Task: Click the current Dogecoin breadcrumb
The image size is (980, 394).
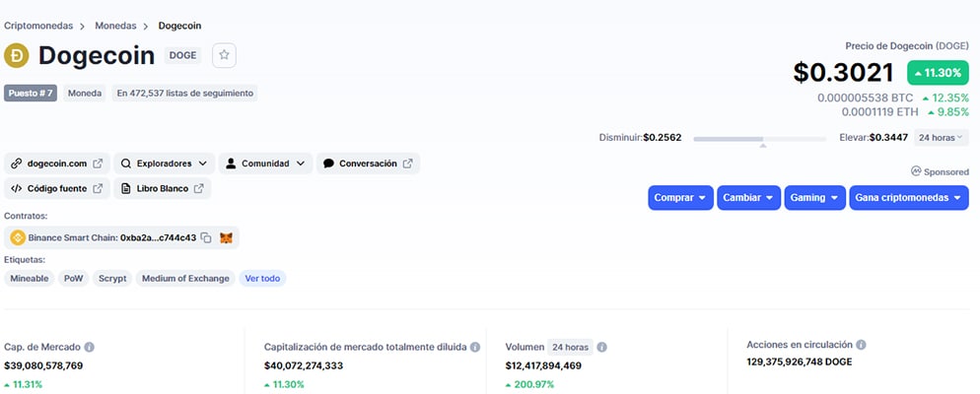Action: pos(179,26)
